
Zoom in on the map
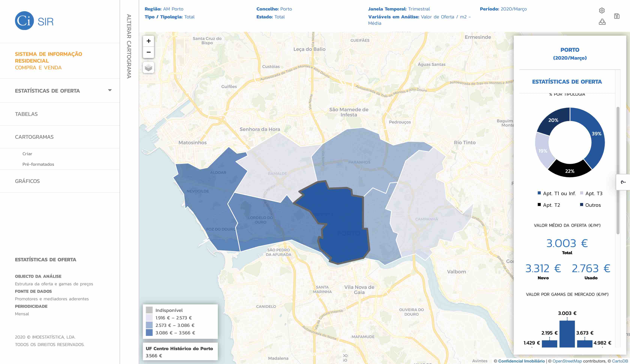pyautogui.click(x=148, y=41)
